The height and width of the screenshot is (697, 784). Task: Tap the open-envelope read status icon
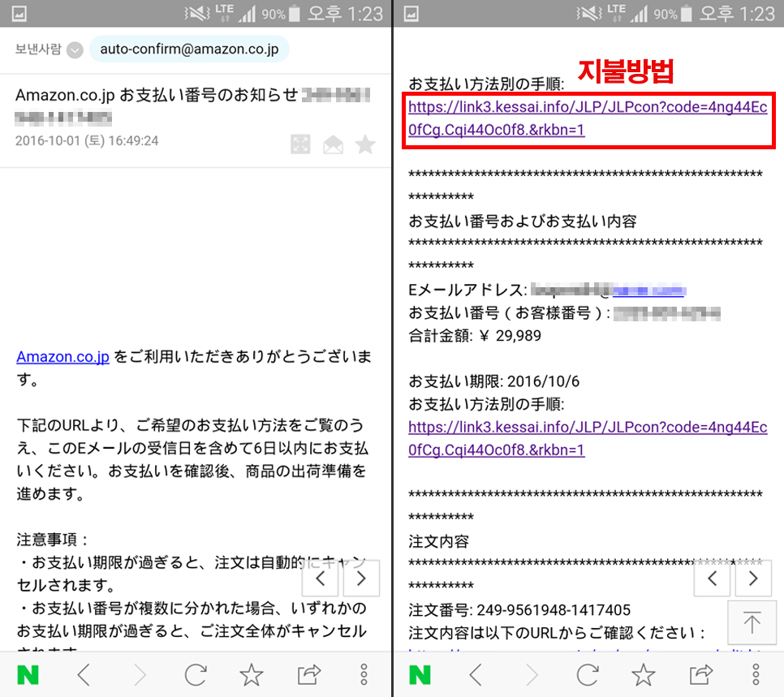(x=333, y=144)
